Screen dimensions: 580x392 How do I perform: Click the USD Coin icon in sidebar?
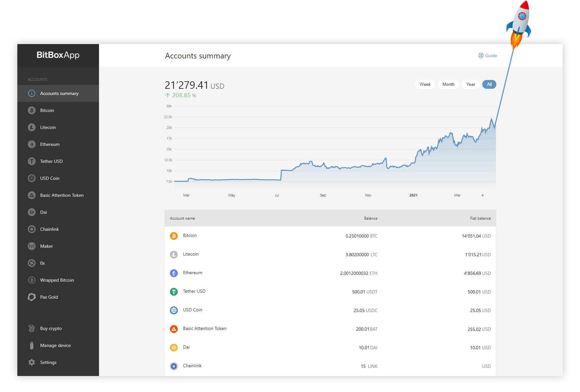click(x=32, y=178)
